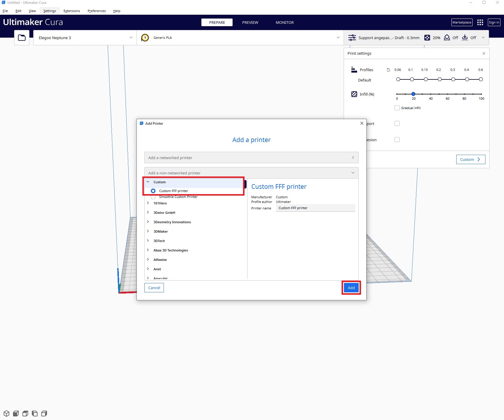Screen dimensions: 504x420
Task: Click the Sign in button
Action: (x=494, y=22)
